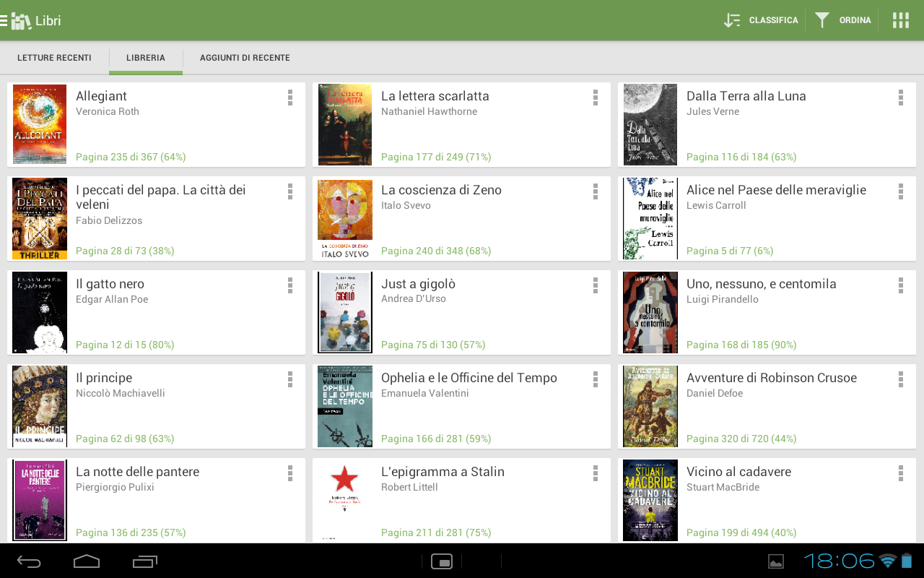Open overflow menu for Just a gigolò
This screenshot has height=578, width=924.
596,285
